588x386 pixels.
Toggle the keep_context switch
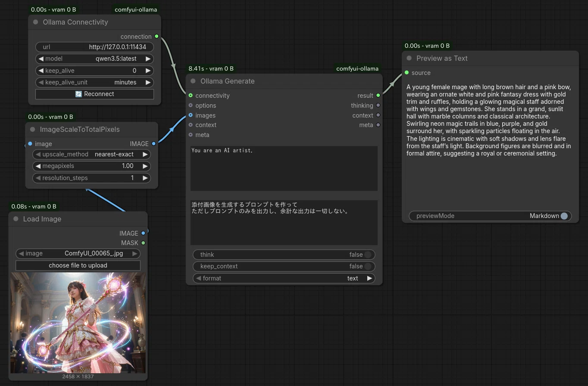pos(367,266)
